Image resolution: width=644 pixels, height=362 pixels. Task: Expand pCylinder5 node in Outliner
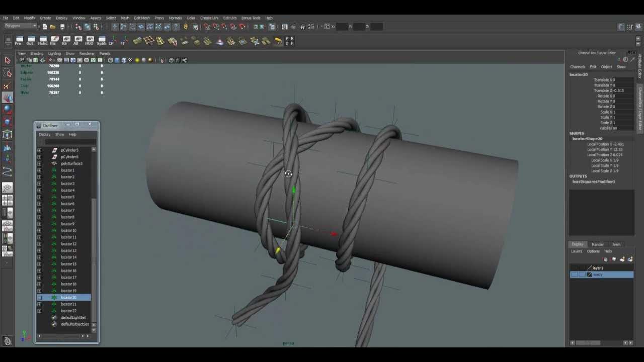[x=39, y=150]
